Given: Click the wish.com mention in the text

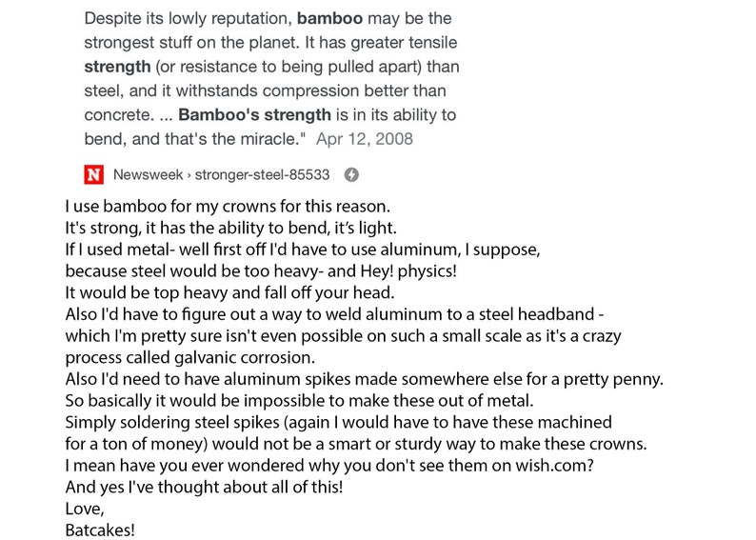Looking at the screenshot, I should pos(550,466).
